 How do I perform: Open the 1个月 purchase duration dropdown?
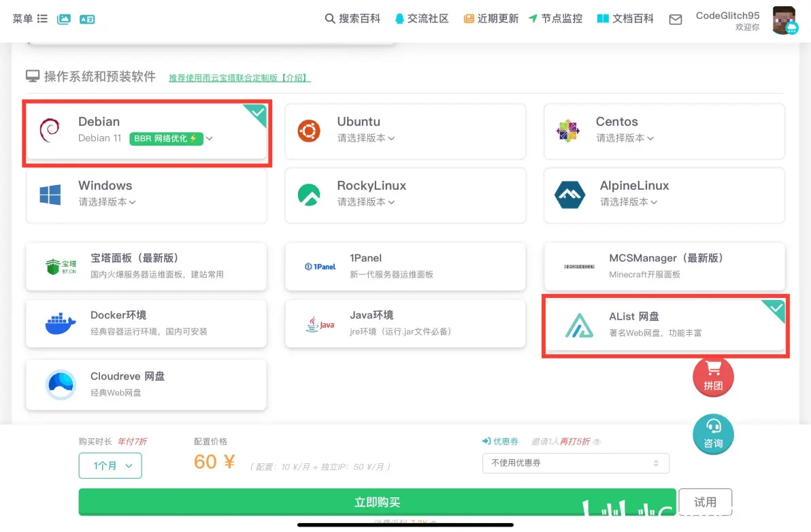110,465
